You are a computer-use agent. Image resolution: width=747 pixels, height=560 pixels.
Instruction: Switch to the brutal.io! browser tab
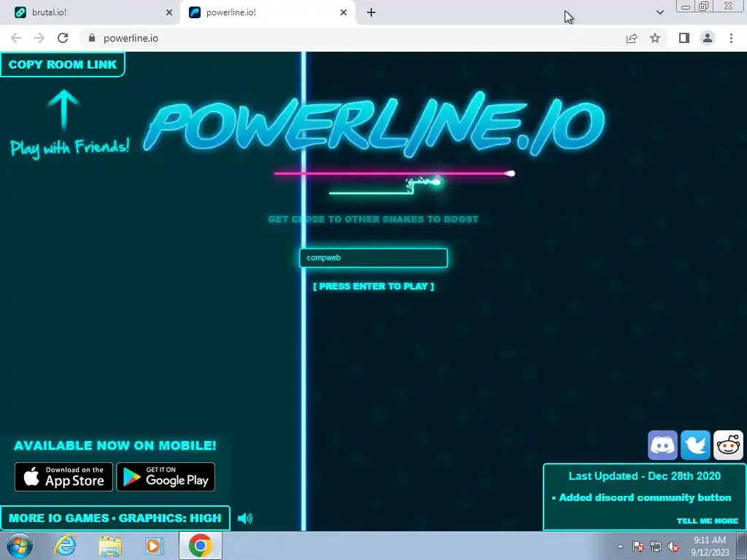click(90, 12)
